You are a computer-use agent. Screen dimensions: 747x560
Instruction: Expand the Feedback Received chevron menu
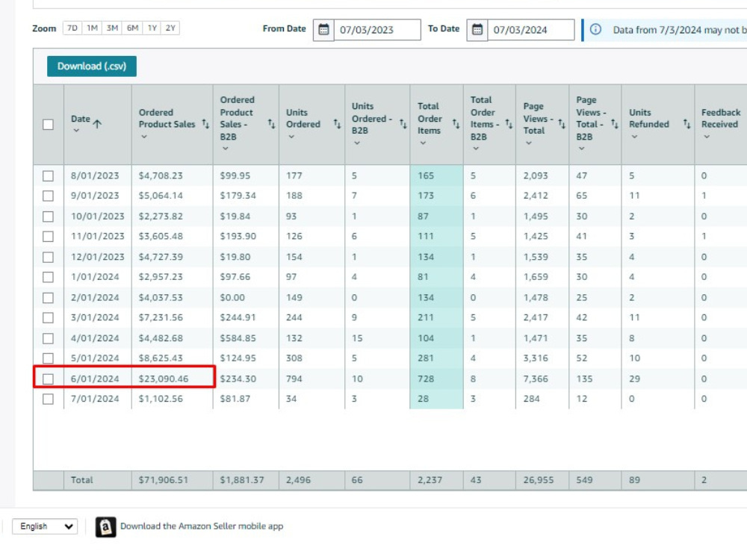[707, 137]
